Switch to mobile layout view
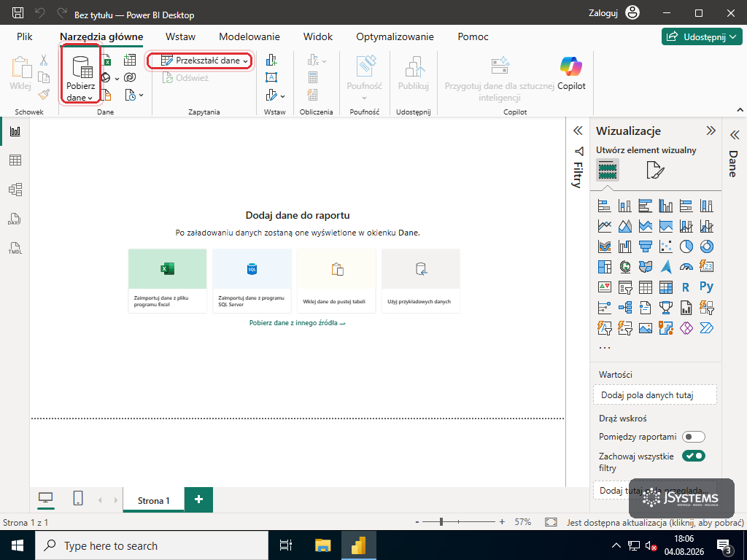Viewport: 747px width, 560px height. point(78,499)
